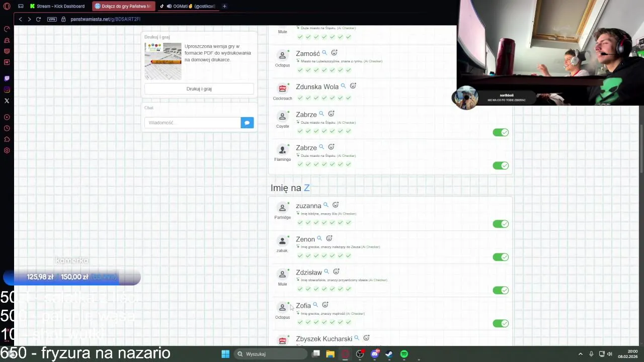Open Steam from the taskbar

(x=389, y=354)
